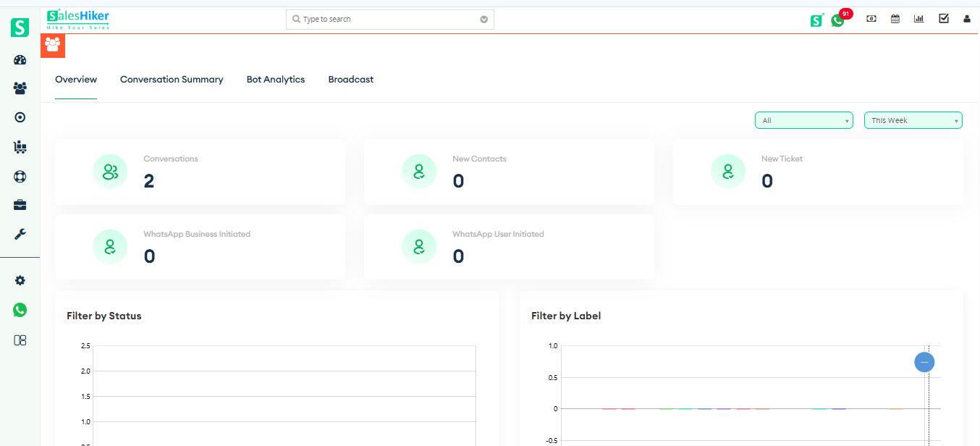Open the WhatsApp notifications icon with 91 badge

(x=837, y=20)
